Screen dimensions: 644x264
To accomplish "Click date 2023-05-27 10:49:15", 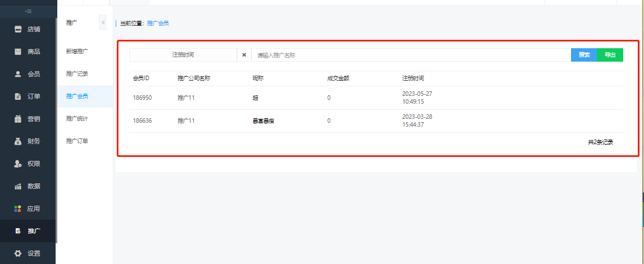I will point(417,98).
